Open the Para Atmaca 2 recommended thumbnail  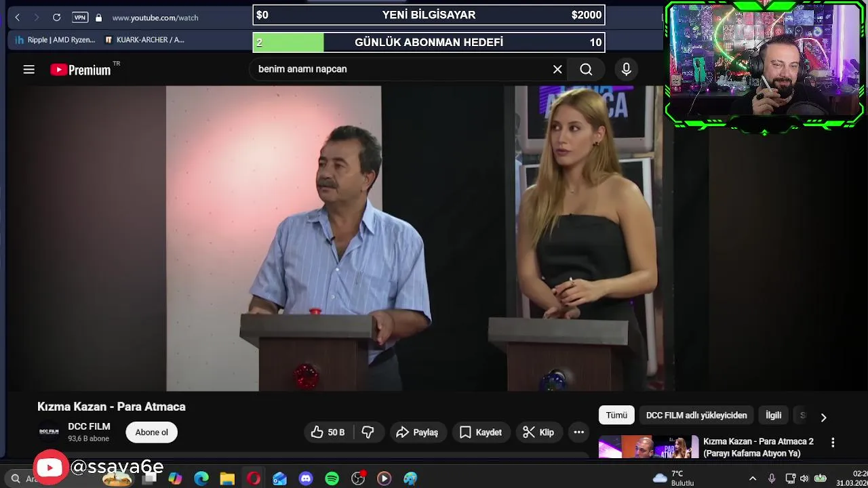click(x=648, y=447)
